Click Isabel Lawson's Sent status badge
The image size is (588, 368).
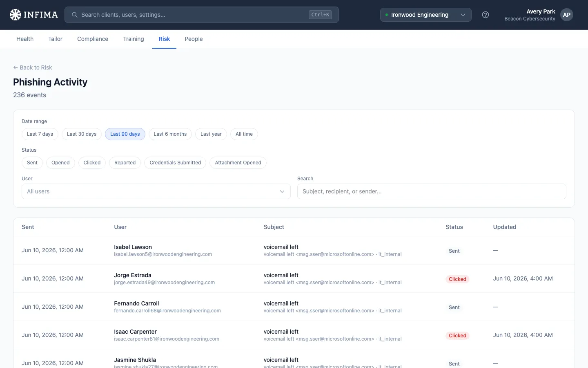(454, 251)
